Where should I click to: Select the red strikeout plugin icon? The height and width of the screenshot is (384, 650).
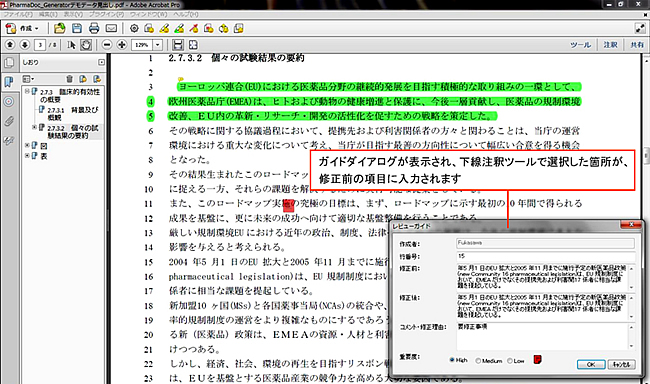tap(194, 28)
